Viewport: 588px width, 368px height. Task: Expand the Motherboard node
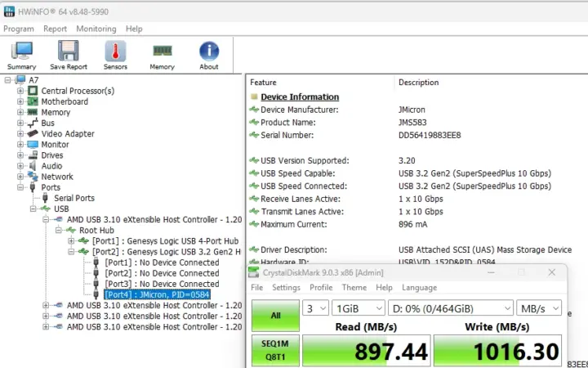click(20, 101)
